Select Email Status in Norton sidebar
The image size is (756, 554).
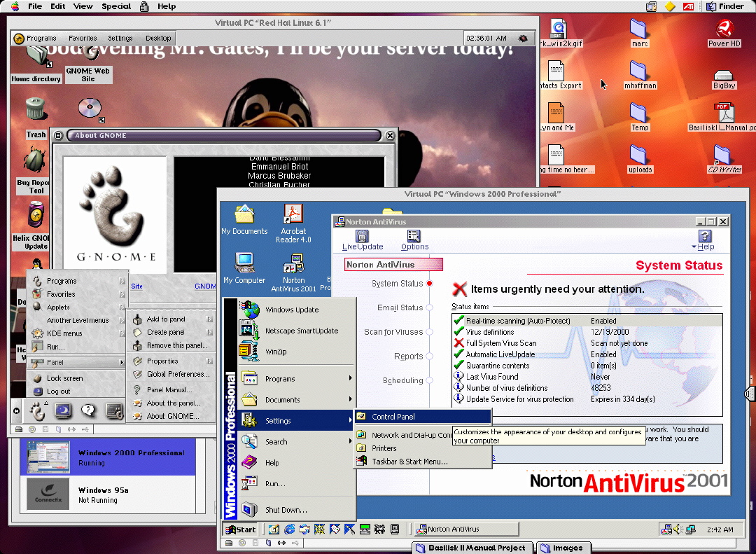[405, 307]
